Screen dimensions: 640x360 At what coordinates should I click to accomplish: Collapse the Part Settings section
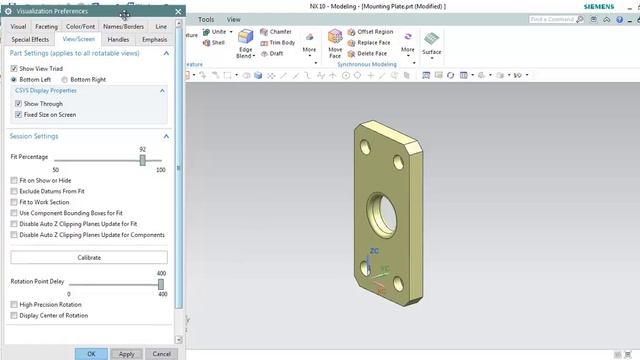click(x=166, y=53)
